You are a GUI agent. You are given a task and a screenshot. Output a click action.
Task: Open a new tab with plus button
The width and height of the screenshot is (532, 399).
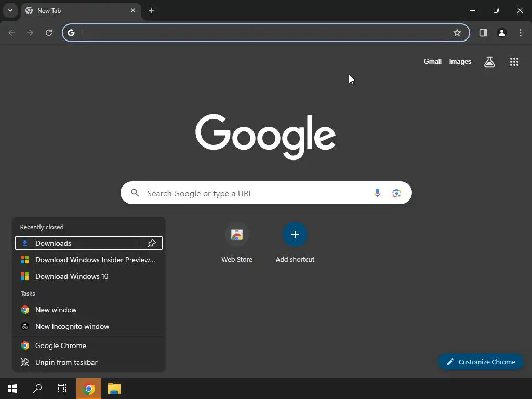[152, 10]
